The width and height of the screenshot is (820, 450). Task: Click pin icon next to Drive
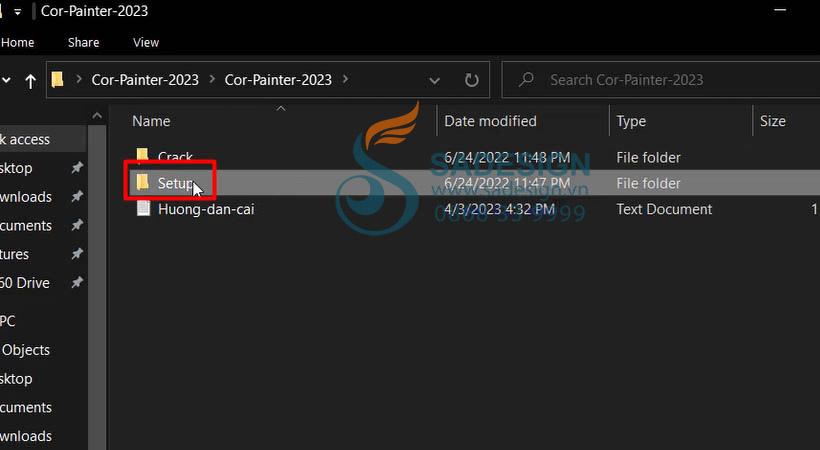[x=77, y=283]
